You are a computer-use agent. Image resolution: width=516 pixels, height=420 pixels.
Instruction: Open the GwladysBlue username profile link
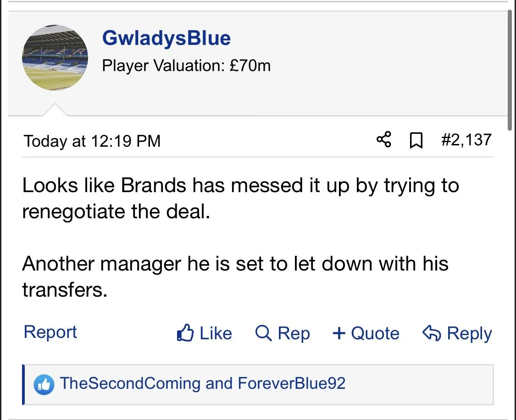(x=166, y=38)
